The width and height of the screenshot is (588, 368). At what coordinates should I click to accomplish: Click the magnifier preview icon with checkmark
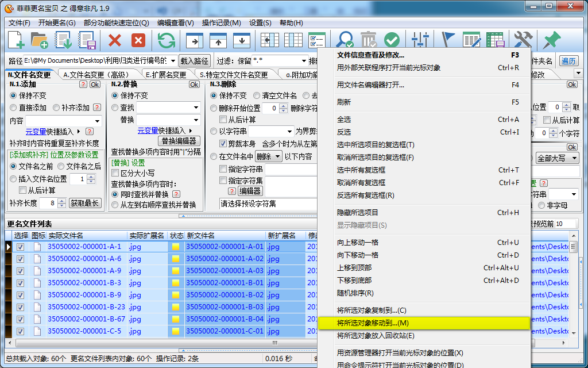click(x=345, y=40)
